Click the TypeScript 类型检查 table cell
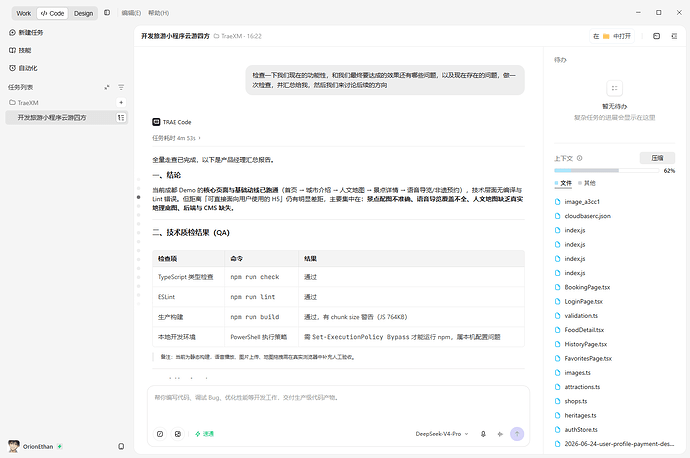 point(188,277)
